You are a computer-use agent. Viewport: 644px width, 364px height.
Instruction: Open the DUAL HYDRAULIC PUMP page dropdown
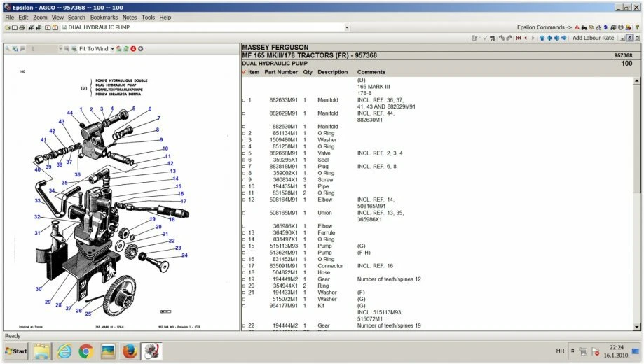pos(347,27)
